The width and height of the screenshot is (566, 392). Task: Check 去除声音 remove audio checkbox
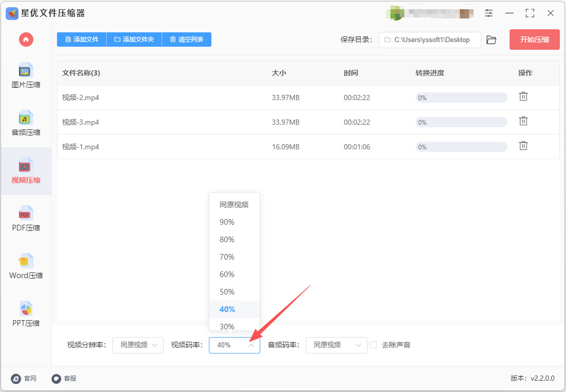[x=373, y=345]
